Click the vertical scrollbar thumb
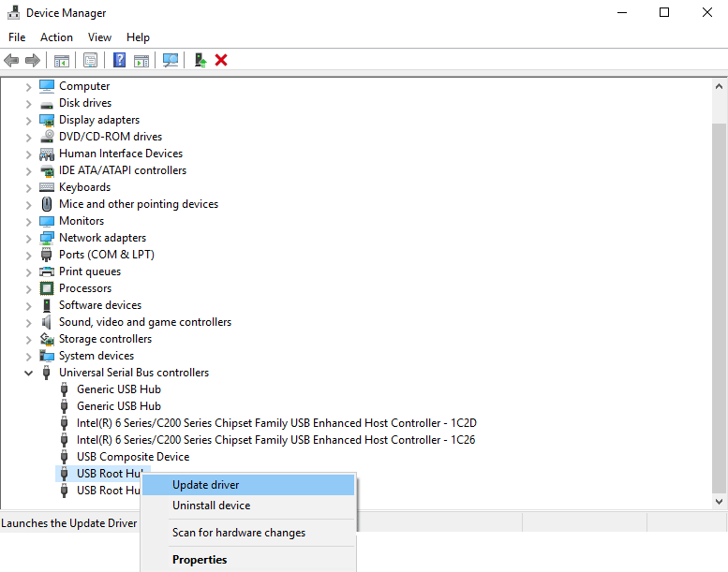This screenshot has width=728, height=572. point(719,309)
